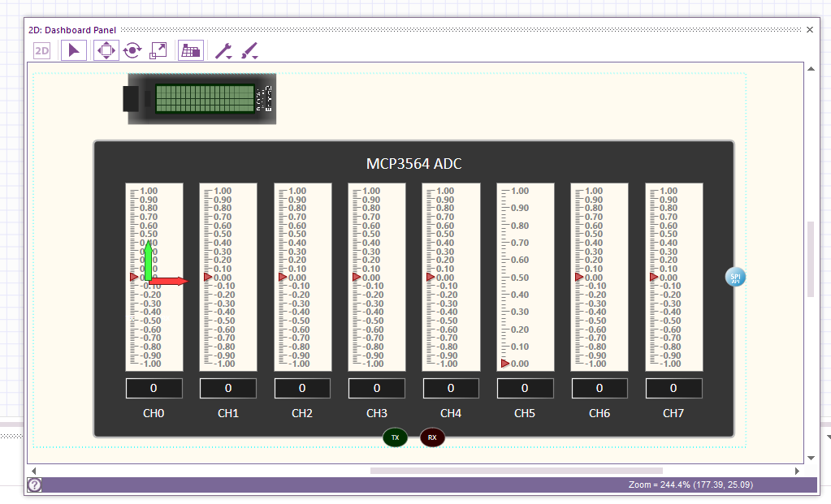
Task: Click the wrench configuration tool icon
Action: pos(221,50)
